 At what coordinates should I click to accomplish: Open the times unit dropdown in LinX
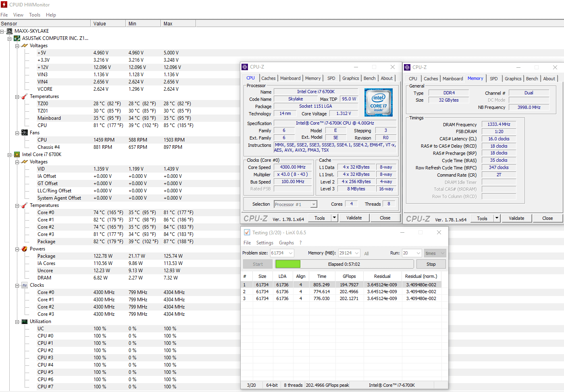[x=442, y=253]
